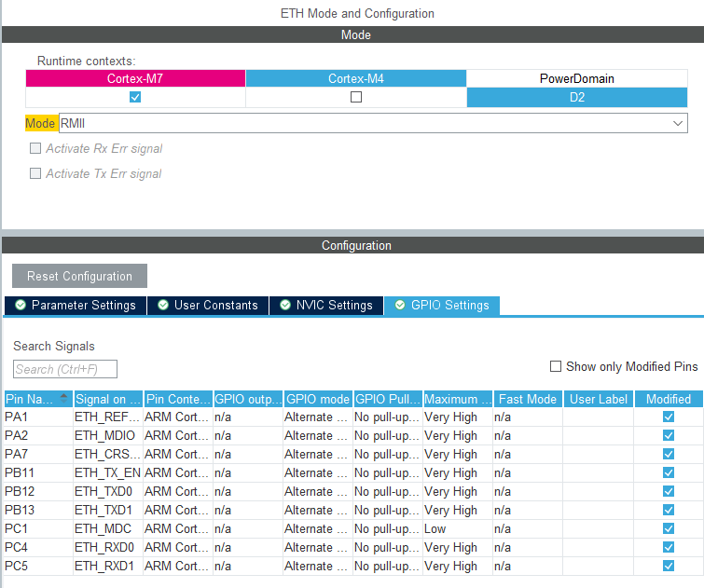Check Show only Modified Pins
This screenshot has width=704, height=588.
coord(556,366)
